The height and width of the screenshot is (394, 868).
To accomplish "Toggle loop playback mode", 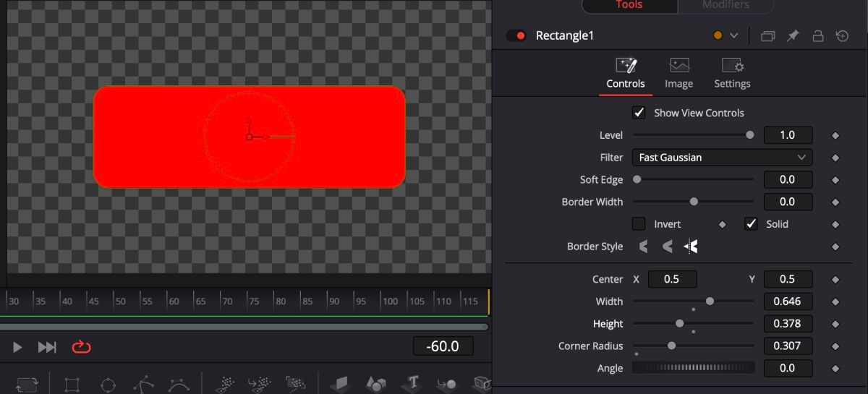I will [x=81, y=347].
